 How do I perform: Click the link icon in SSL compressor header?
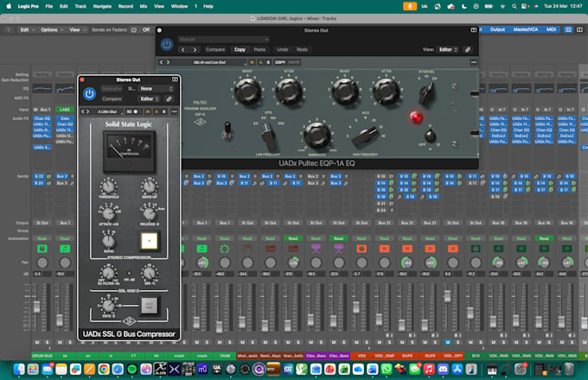click(169, 98)
